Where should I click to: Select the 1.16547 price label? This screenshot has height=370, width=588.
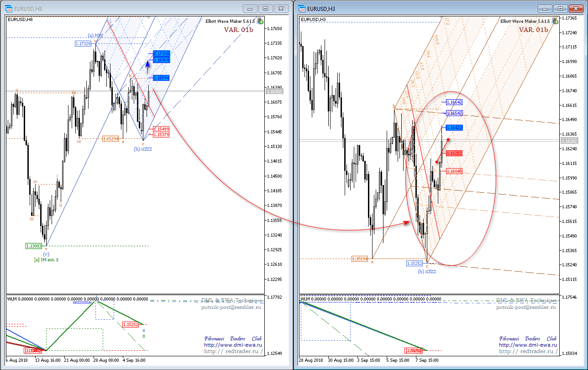(x=454, y=112)
